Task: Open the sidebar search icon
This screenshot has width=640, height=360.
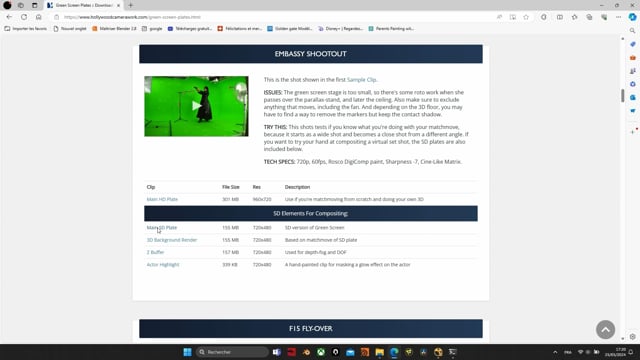Action: (633, 31)
